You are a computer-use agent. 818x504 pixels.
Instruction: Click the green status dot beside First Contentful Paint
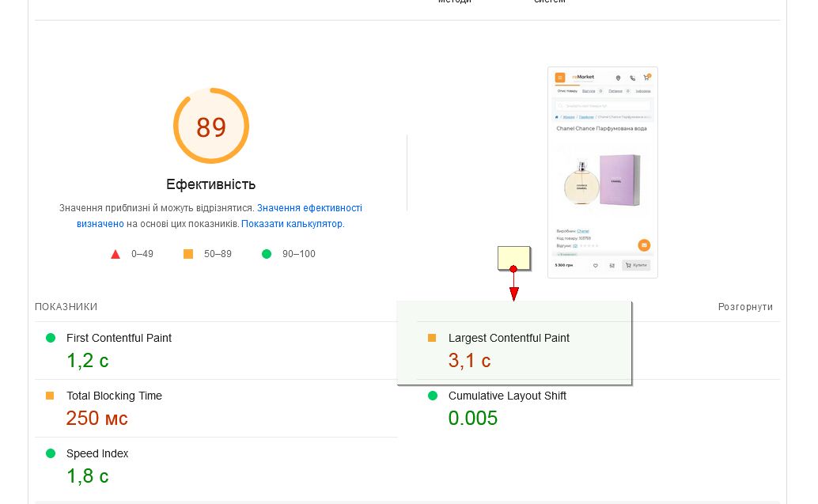[51, 338]
